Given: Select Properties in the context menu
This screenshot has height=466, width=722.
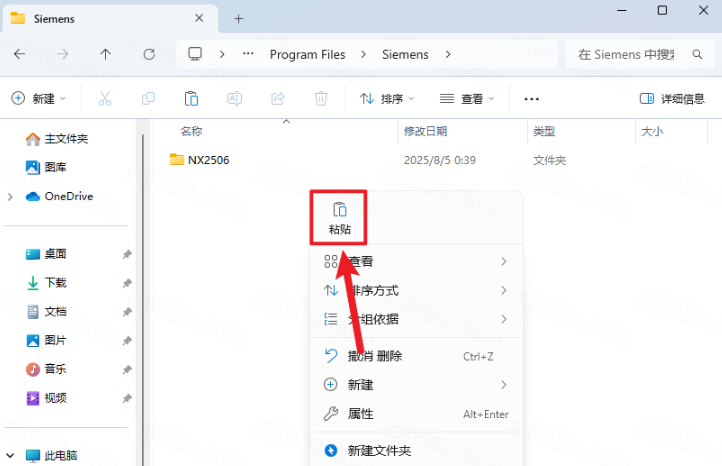Looking at the screenshot, I should pyautogui.click(x=360, y=414).
